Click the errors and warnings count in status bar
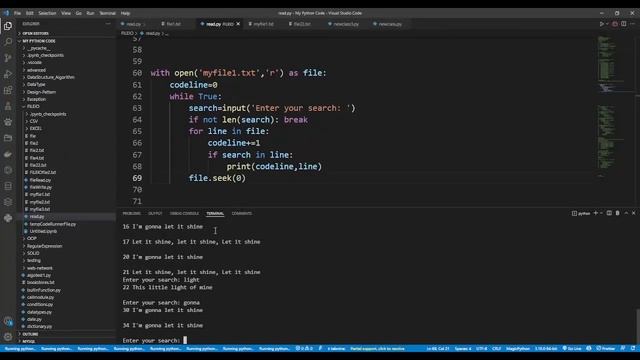640x360 pixels. click(304, 349)
